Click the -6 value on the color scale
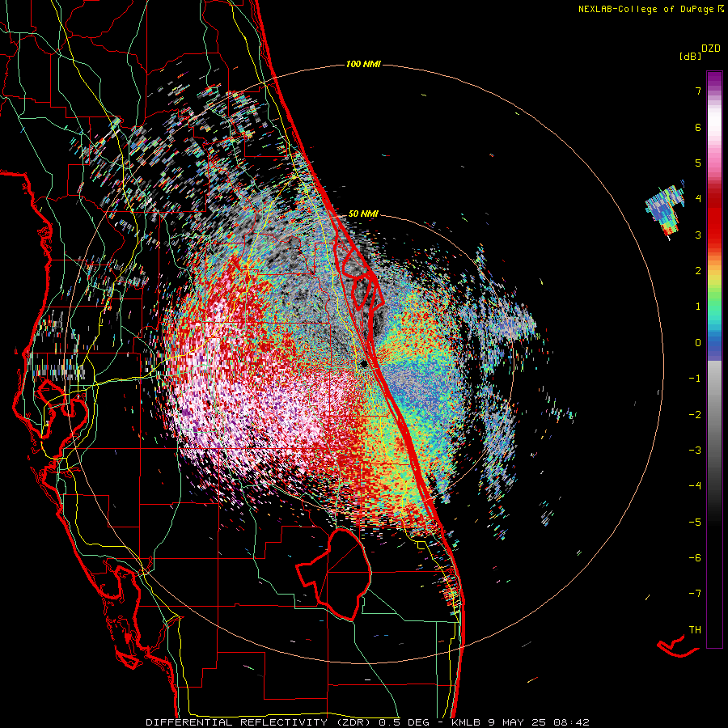The height and width of the screenshot is (728, 728). coord(695,558)
